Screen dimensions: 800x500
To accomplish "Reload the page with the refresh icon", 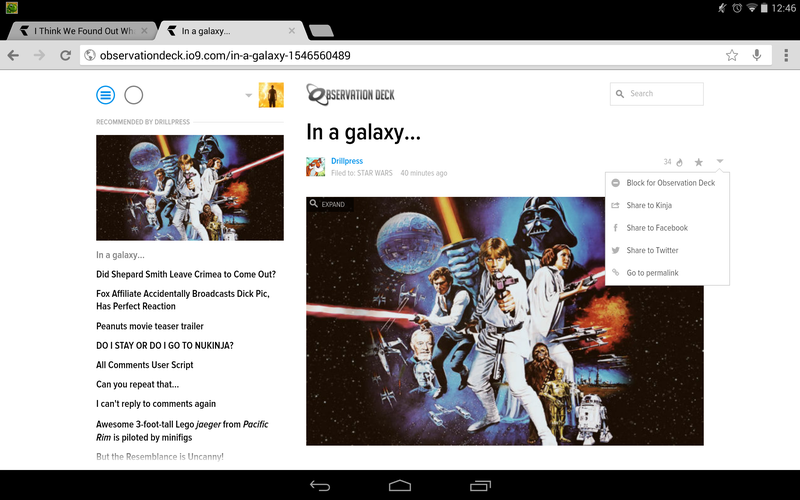I will (65, 55).
